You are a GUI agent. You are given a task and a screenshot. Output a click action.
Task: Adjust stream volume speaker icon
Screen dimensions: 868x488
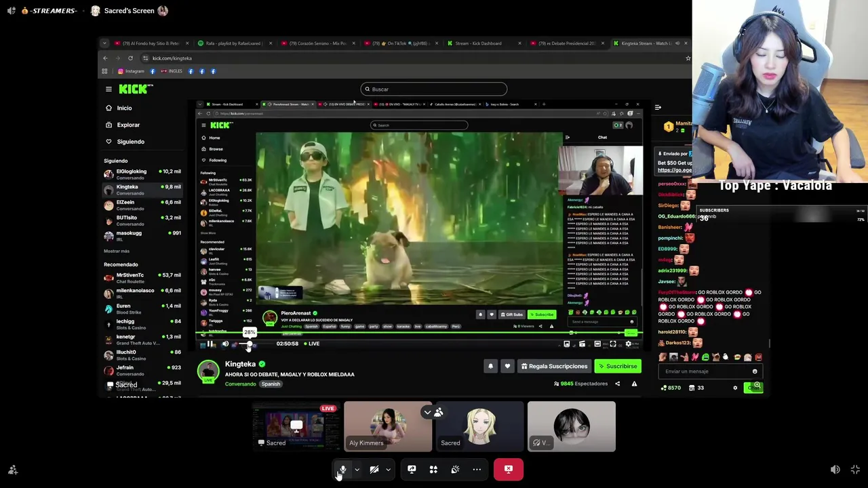click(x=835, y=470)
